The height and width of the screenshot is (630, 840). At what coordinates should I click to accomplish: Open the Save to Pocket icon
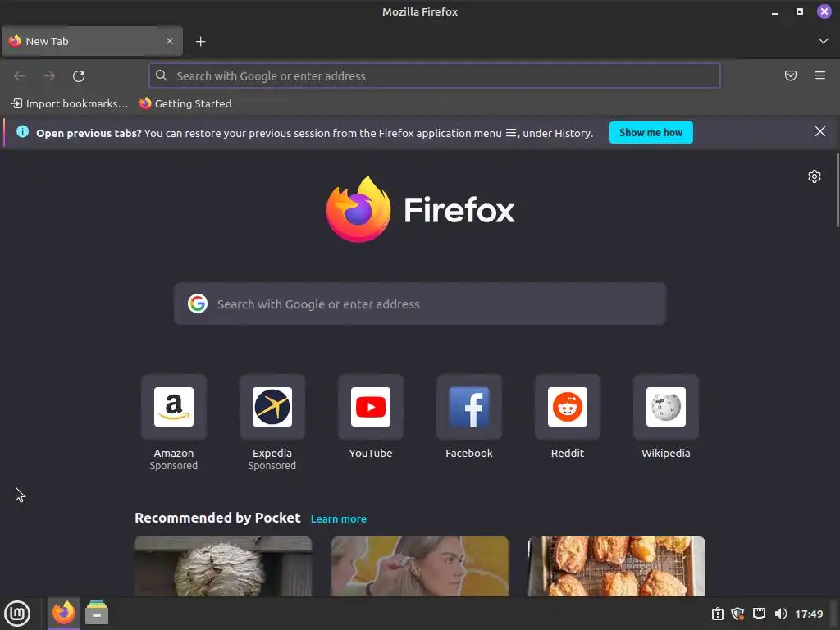pyautogui.click(x=791, y=75)
